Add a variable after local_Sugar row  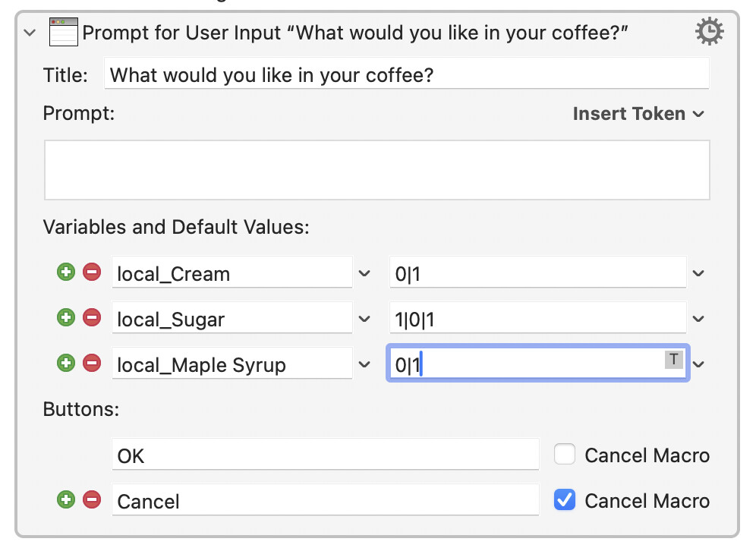(x=66, y=318)
